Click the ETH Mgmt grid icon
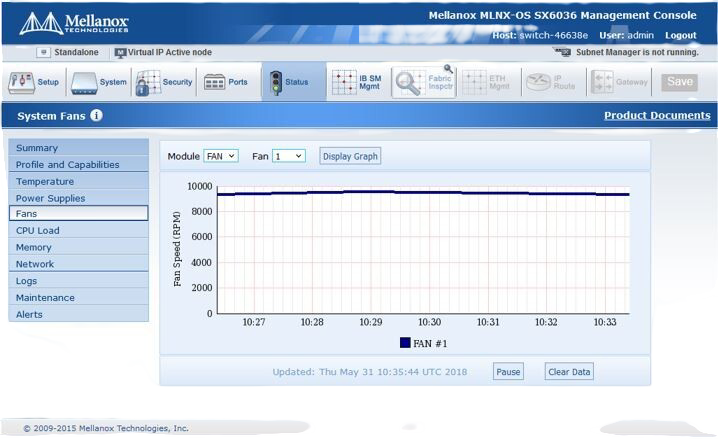This screenshot has width=718, height=442. (474, 82)
